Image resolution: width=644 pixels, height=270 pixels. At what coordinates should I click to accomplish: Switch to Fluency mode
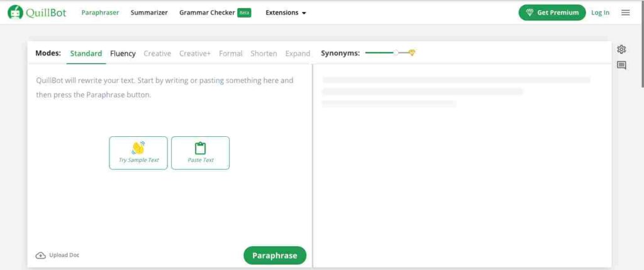[x=123, y=53]
